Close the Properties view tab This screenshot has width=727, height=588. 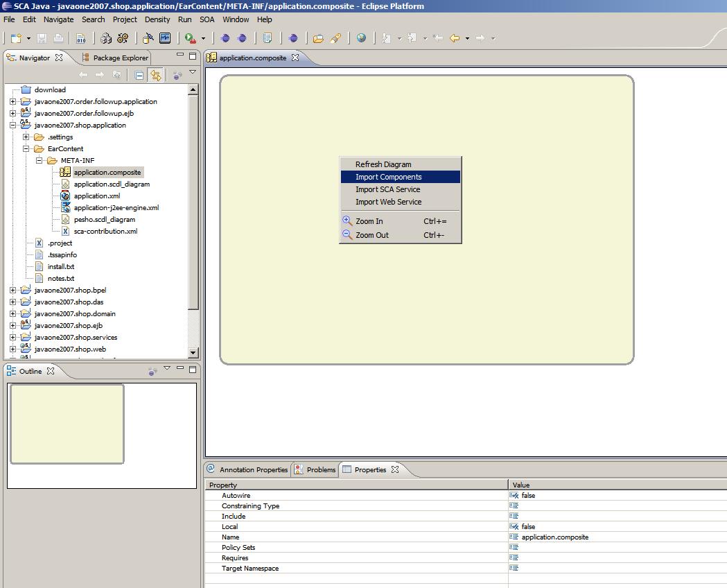coord(395,469)
